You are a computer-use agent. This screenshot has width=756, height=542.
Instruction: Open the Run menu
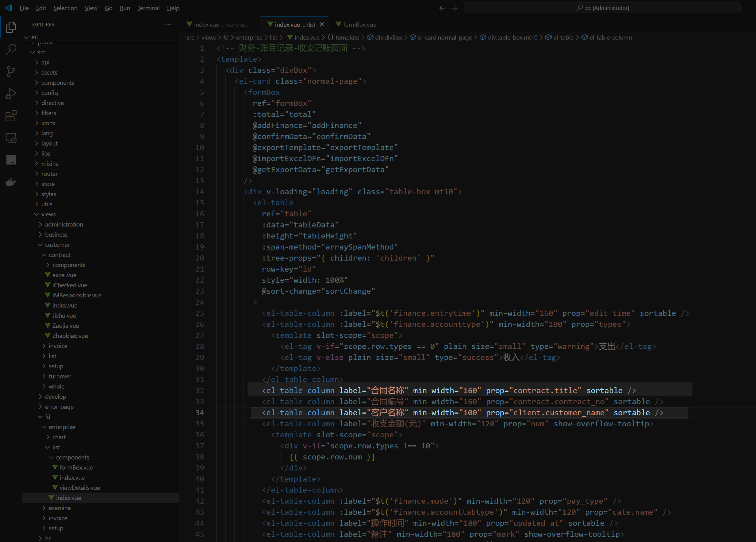pos(125,8)
